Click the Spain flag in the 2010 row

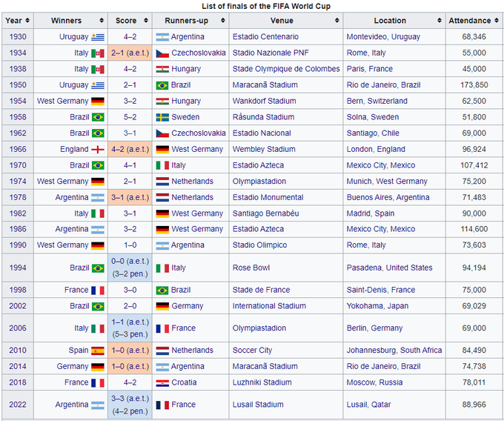[x=98, y=351]
